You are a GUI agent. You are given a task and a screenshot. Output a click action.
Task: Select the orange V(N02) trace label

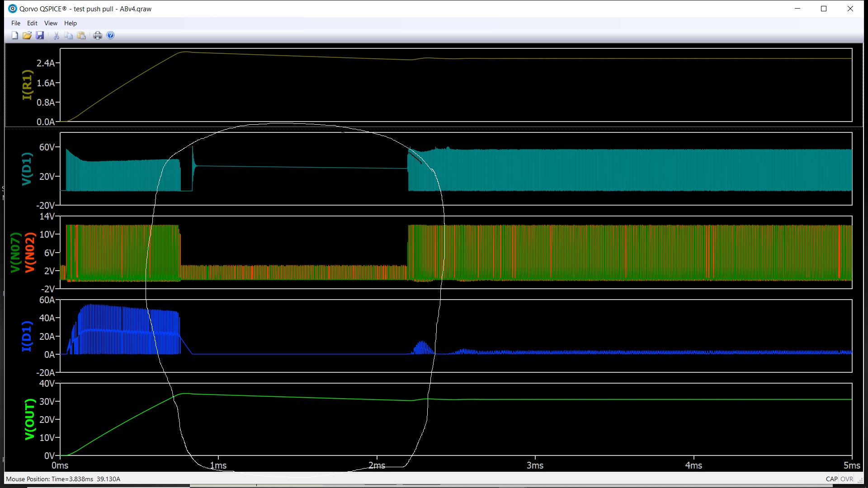[30, 252]
